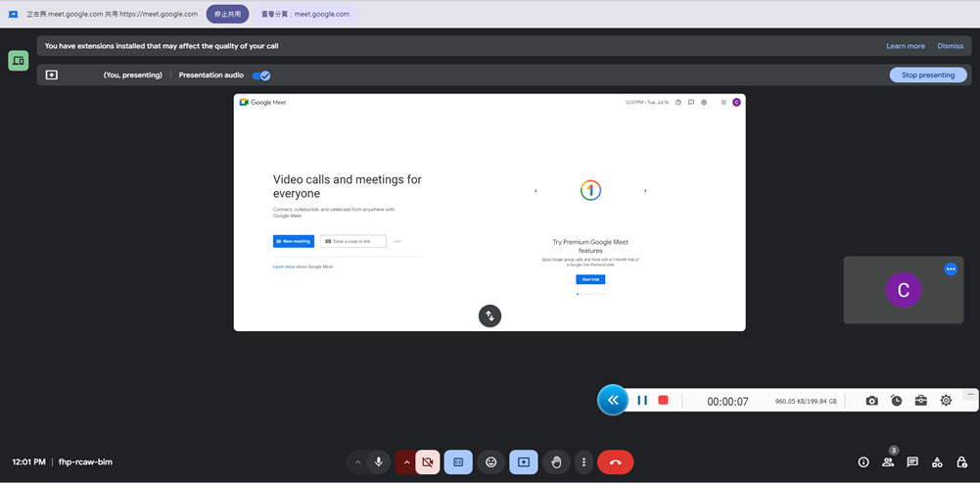
Task: Click Learn more link about Google Meet
Action: click(284, 267)
